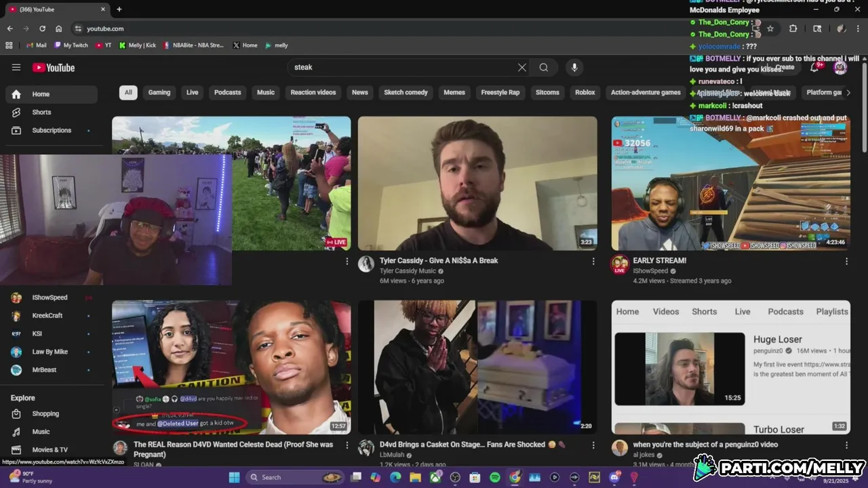Open a new browser tab
This screenshot has height=488, width=868.
(x=119, y=9)
